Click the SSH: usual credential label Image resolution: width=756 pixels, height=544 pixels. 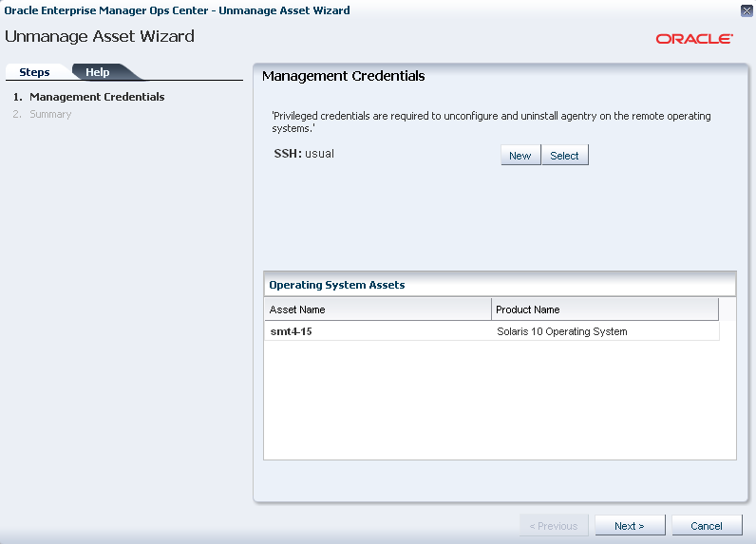304,154
